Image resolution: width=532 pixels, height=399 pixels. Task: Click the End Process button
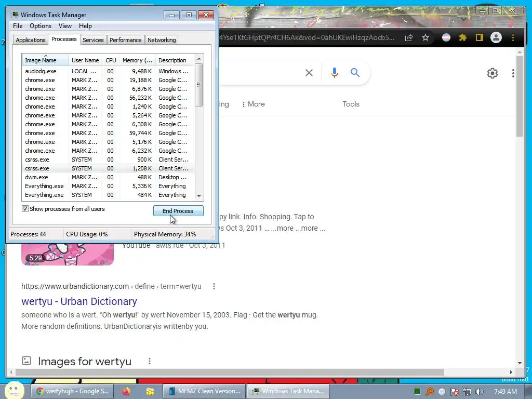(x=178, y=211)
